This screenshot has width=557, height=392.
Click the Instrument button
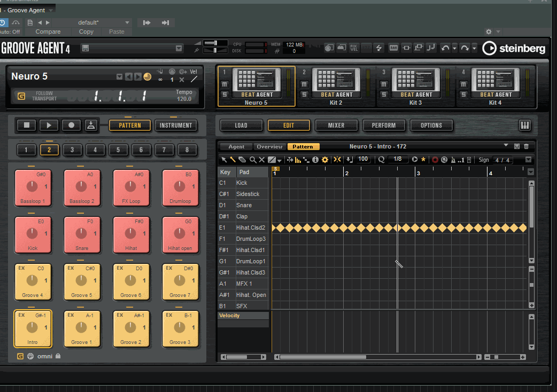click(175, 126)
